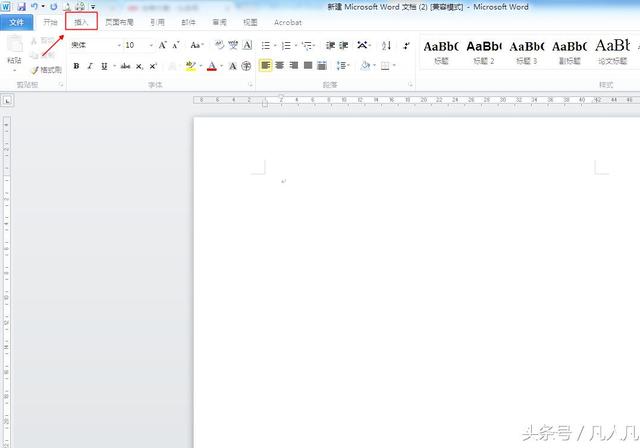Click the grow font size icon
Image resolution: width=640 pixels, height=448 pixels.
tap(162, 45)
